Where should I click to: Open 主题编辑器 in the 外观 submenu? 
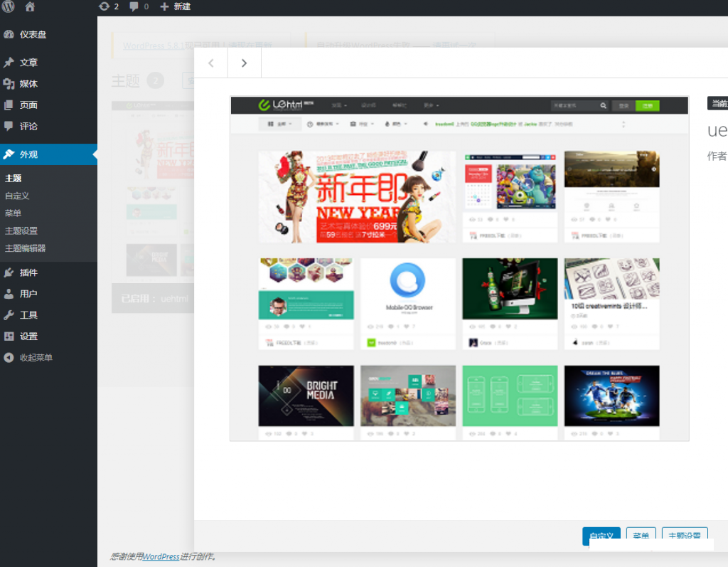[25, 248]
